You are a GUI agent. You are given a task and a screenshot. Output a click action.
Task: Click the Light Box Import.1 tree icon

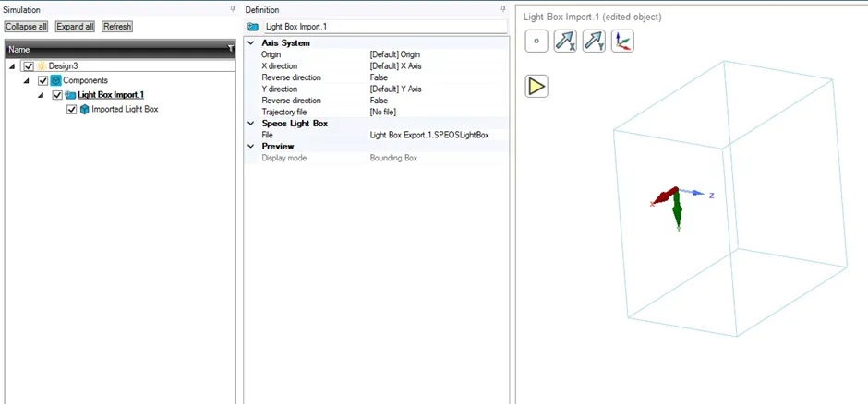70,95
